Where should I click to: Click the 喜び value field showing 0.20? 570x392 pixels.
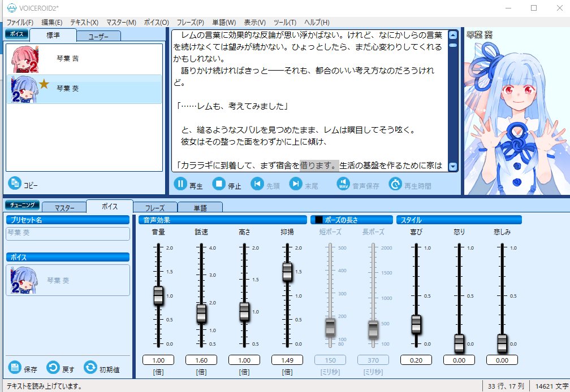pyautogui.click(x=416, y=360)
